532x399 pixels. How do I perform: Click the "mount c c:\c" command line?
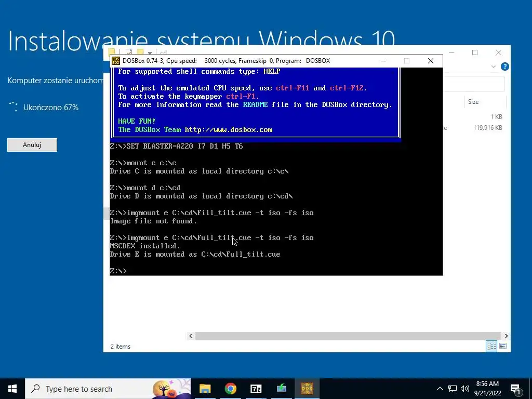(143, 163)
